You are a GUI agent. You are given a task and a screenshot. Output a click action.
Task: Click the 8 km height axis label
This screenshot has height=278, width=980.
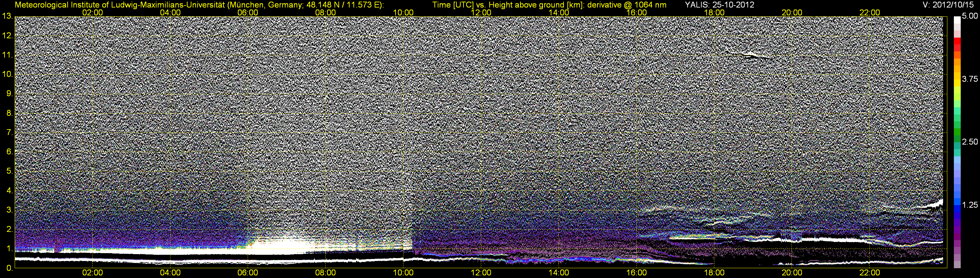(9, 113)
